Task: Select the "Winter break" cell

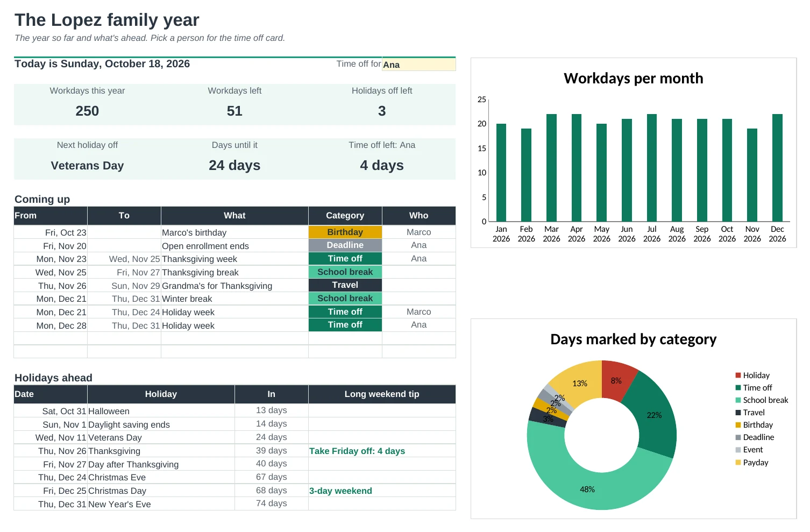Action: tap(235, 299)
